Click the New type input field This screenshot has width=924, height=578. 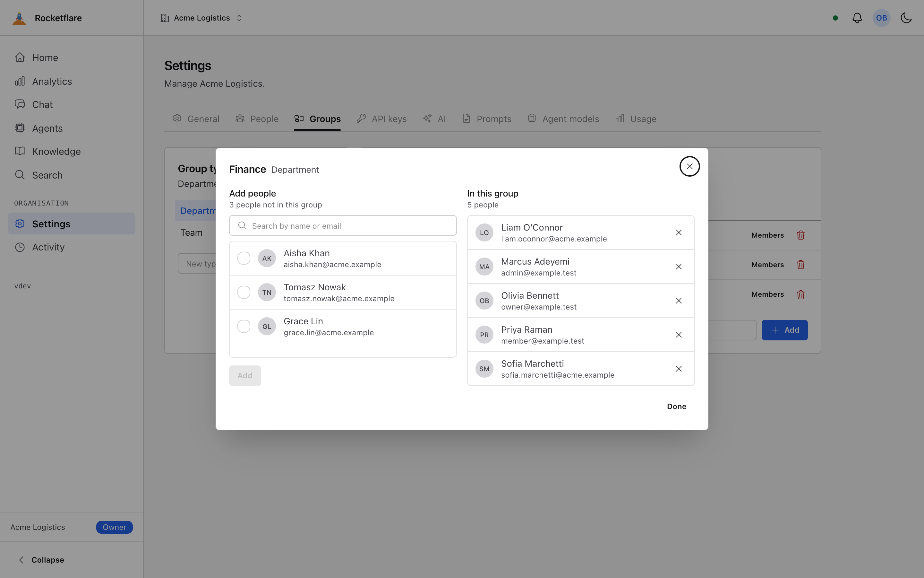197,263
